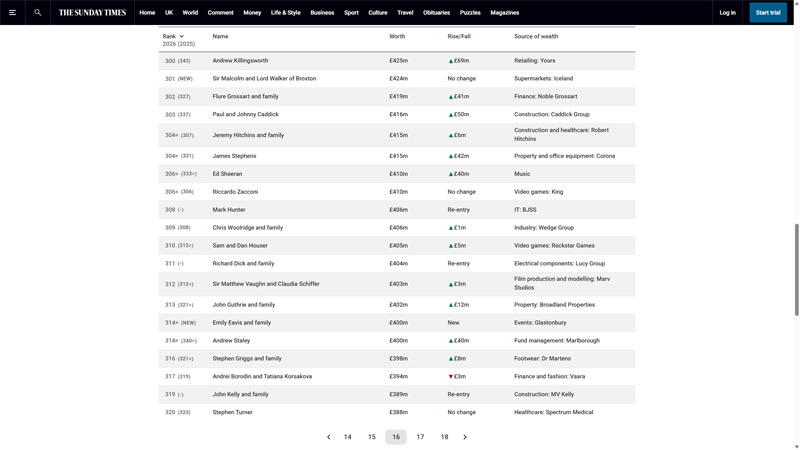The height and width of the screenshot is (450, 800).
Task: Click the red £3m fall value
Action: tap(457, 377)
